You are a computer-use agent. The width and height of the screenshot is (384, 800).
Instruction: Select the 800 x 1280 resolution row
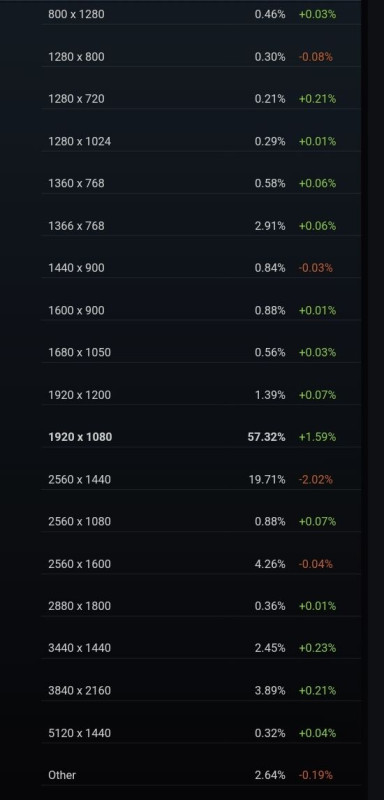point(201,14)
